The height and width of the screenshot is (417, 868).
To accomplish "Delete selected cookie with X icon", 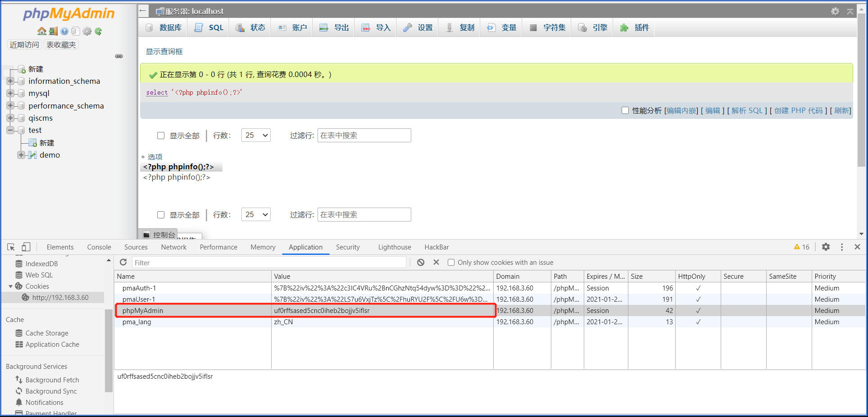I will click(436, 262).
